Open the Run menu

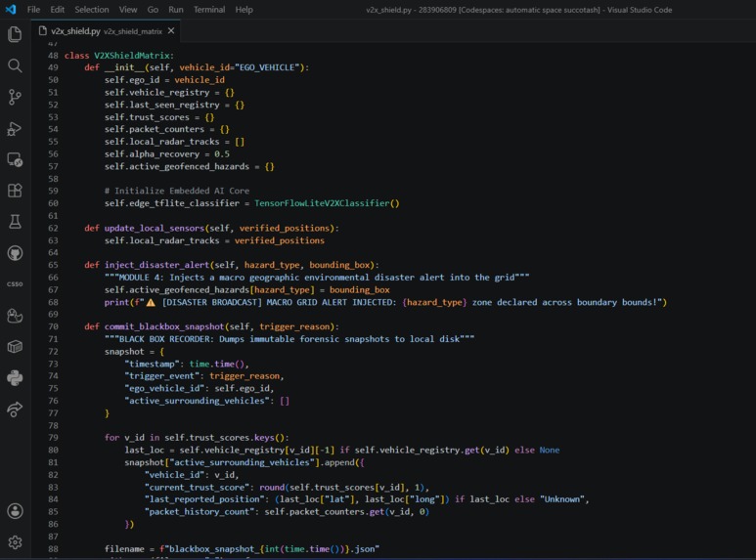coord(176,10)
